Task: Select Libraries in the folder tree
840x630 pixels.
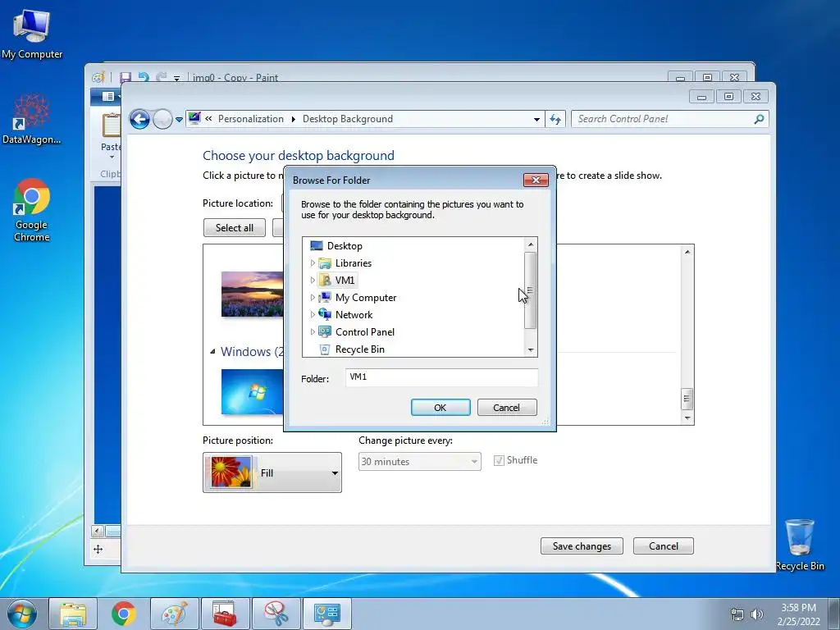Action: [x=353, y=263]
